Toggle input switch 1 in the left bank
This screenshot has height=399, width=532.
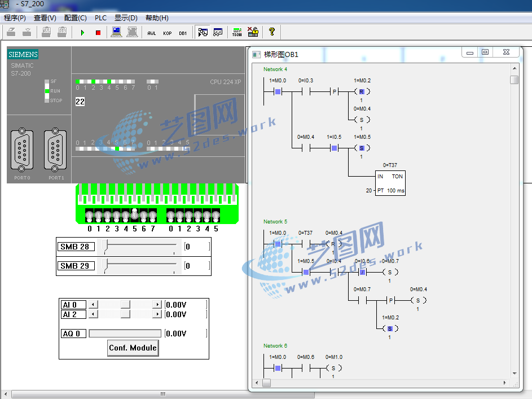(x=98, y=216)
